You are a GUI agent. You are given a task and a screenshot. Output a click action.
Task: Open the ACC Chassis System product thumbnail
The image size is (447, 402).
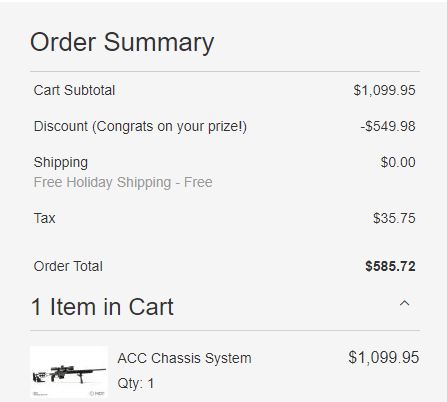click(69, 372)
